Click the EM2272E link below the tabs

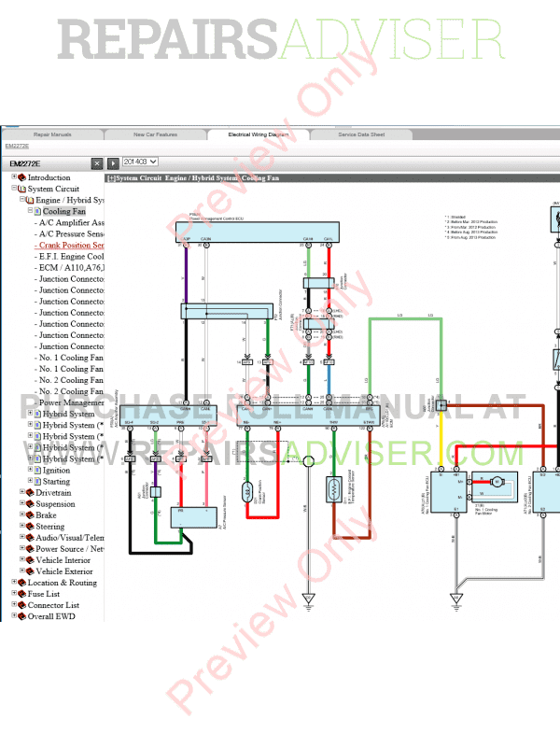tap(17, 147)
